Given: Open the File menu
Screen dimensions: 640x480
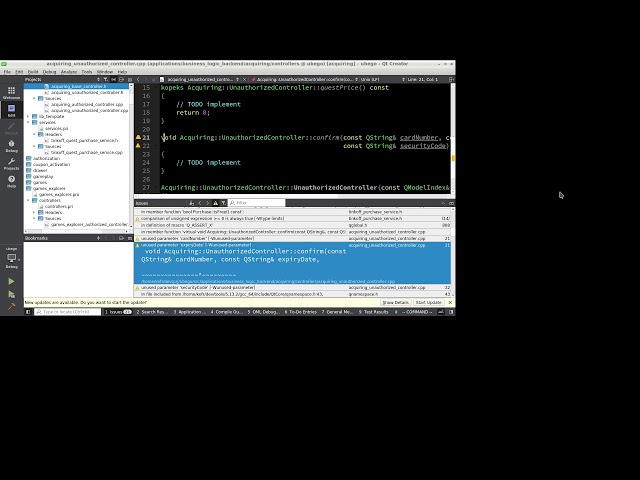Looking at the screenshot, I should coord(7,72).
